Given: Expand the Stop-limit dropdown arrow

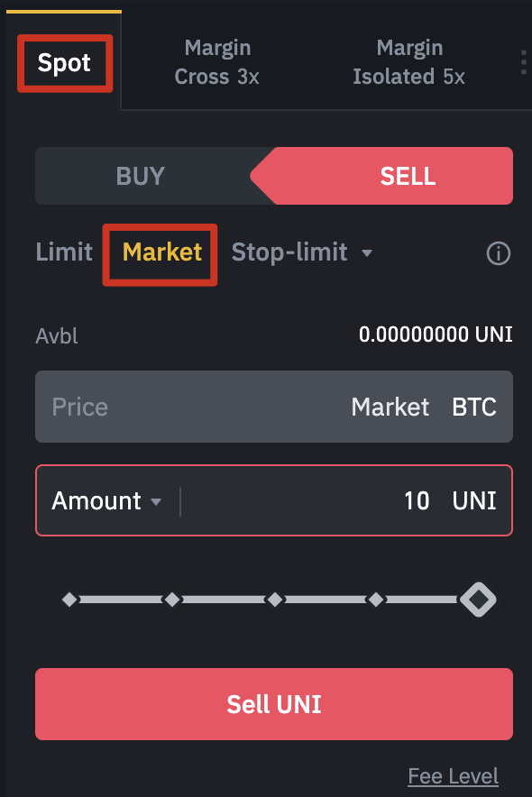Looking at the screenshot, I should (x=367, y=252).
